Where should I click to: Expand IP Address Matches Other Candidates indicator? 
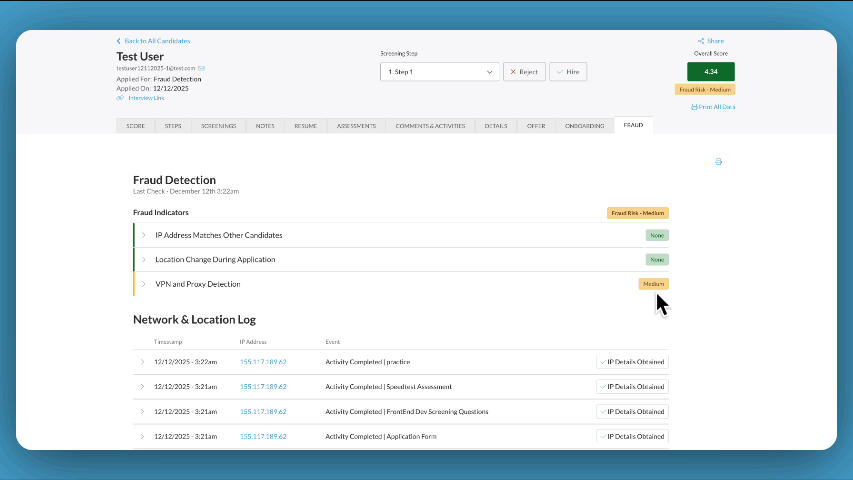144,235
